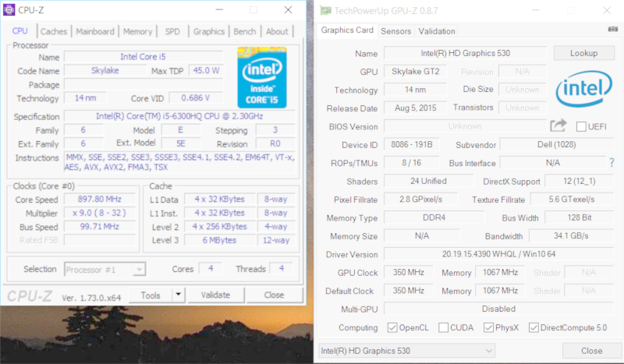624x364 pixels.
Task: Open the About tab
Action: [277, 31]
